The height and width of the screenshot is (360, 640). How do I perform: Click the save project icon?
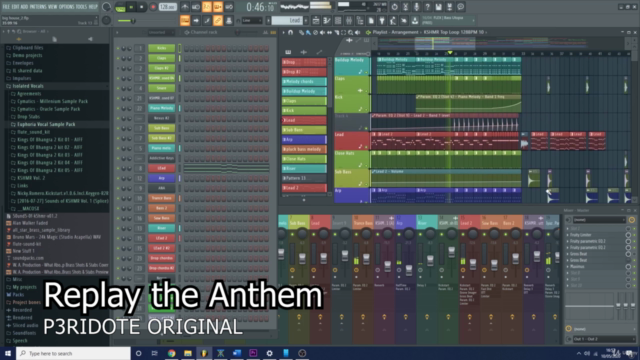tap(438, 7)
